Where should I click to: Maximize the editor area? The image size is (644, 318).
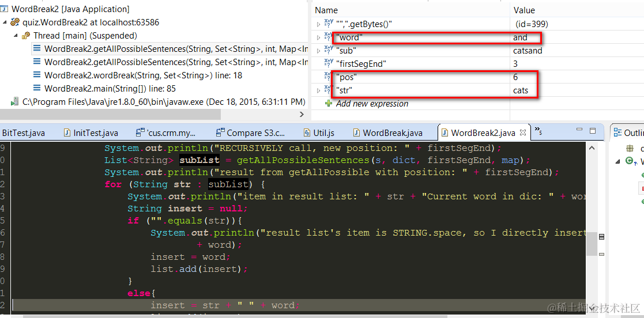(593, 130)
